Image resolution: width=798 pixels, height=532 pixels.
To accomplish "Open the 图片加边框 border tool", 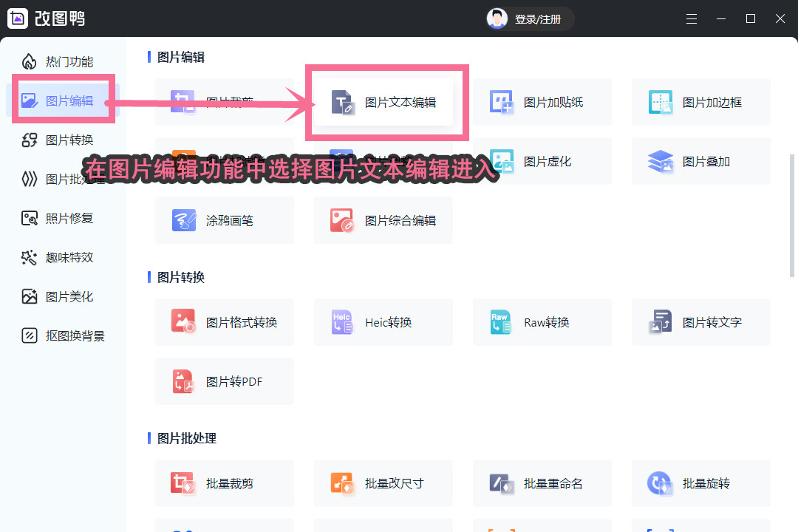I will [700, 102].
